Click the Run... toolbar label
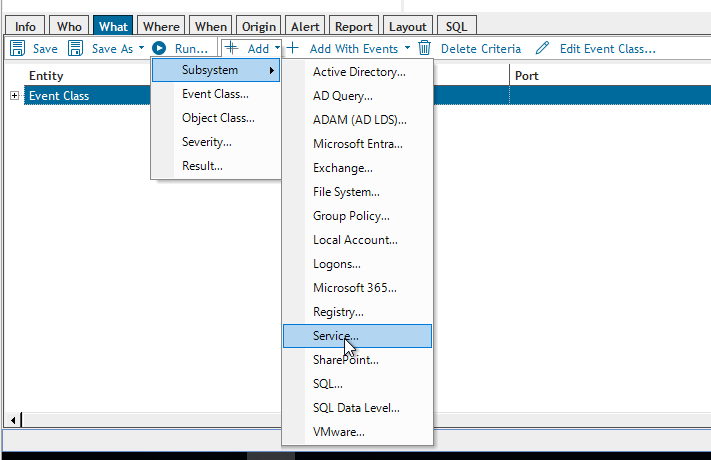The image size is (711, 460). (x=191, y=49)
